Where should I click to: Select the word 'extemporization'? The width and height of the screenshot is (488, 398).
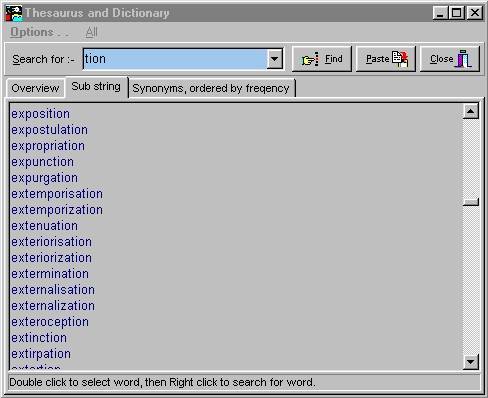click(57, 210)
